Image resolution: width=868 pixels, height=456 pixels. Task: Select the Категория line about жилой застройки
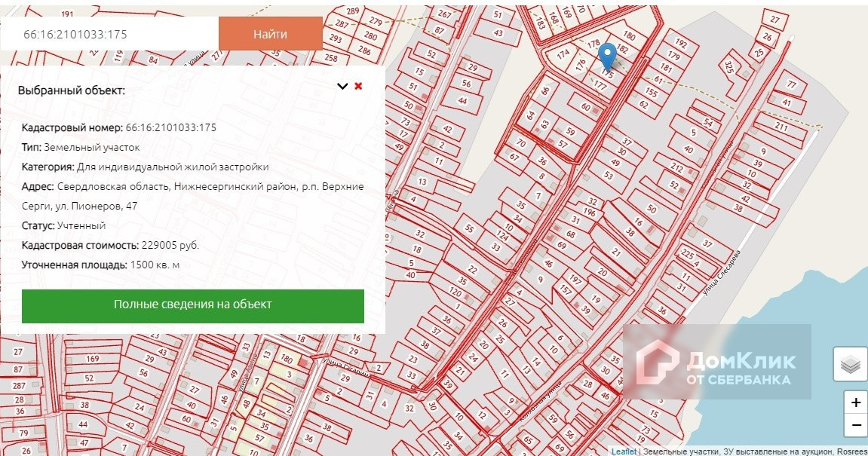pyautogui.click(x=145, y=167)
